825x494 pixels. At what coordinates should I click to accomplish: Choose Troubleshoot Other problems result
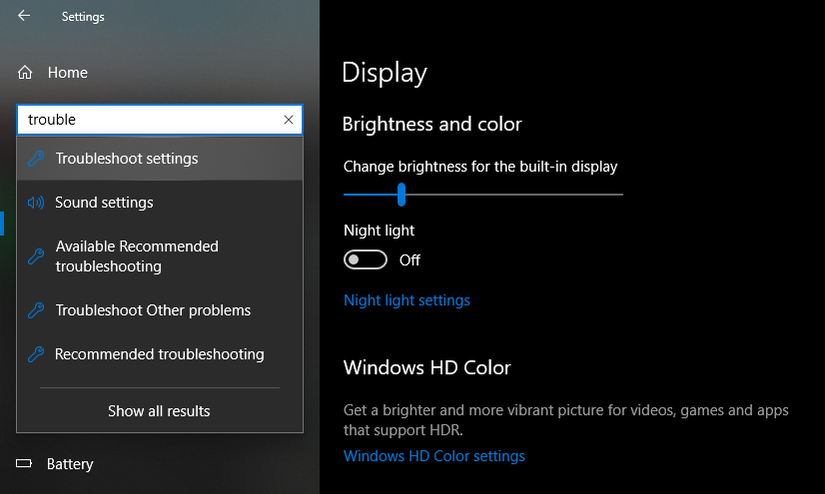point(159,310)
